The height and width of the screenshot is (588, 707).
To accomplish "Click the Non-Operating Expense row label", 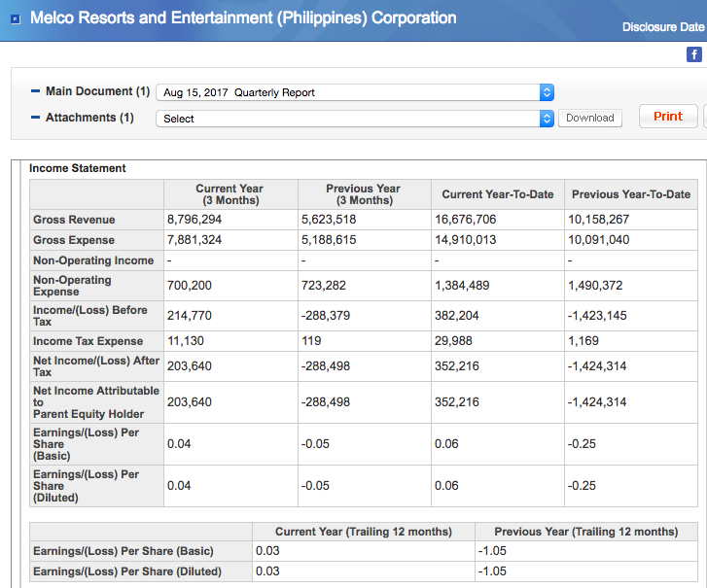I will click(72, 286).
